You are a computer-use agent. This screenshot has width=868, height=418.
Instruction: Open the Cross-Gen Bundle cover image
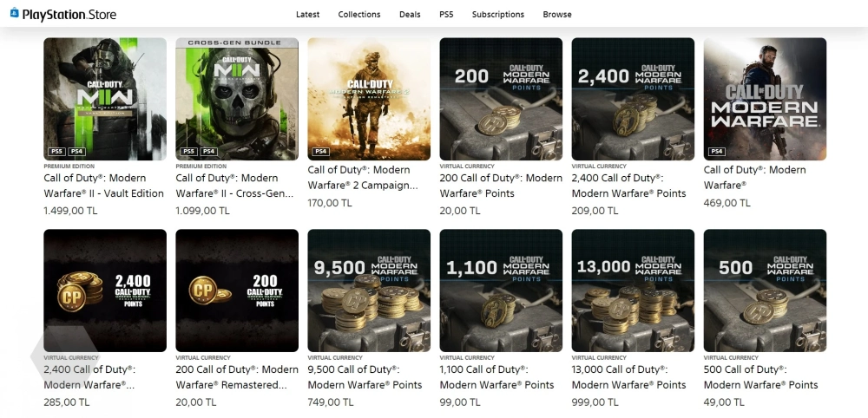[237, 99]
